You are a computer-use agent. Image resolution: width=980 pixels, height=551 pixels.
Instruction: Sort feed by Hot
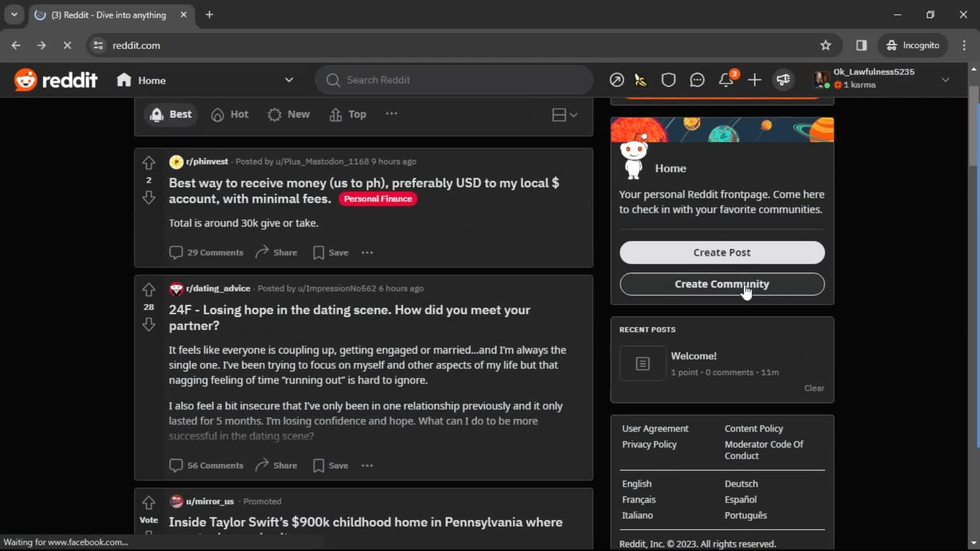click(230, 114)
